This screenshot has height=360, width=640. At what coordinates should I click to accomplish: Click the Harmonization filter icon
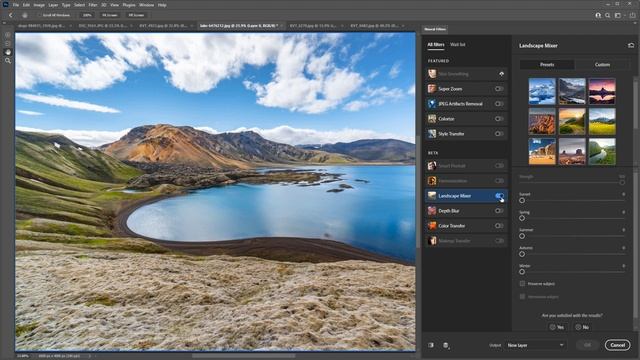[x=431, y=181]
